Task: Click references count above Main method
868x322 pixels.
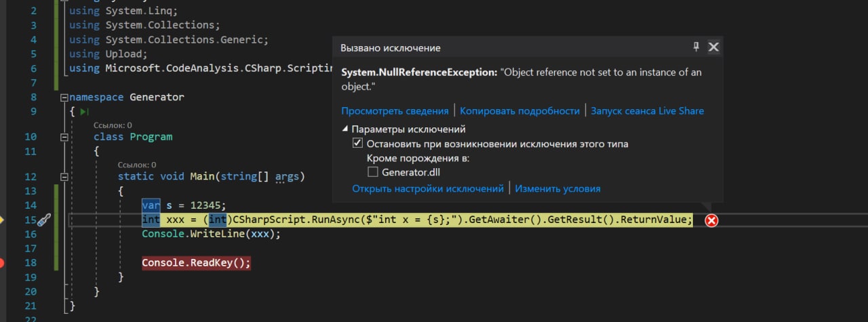Action: click(137, 165)
